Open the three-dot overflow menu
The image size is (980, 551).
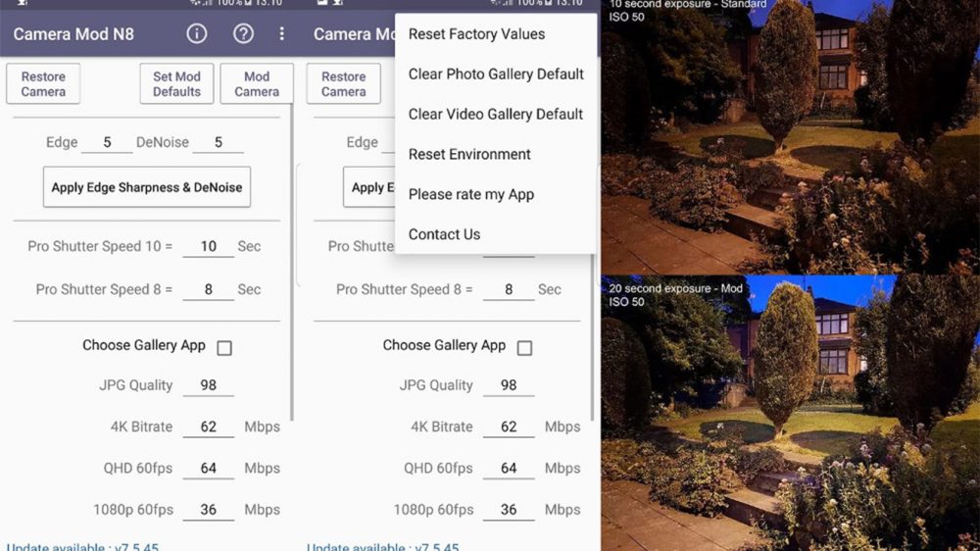[x=282, y=34]
